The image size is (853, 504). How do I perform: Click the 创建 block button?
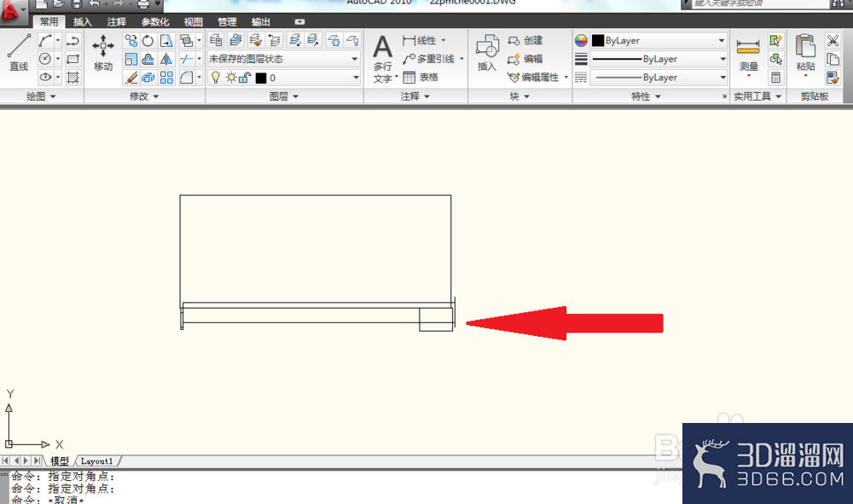pos(525,41)
